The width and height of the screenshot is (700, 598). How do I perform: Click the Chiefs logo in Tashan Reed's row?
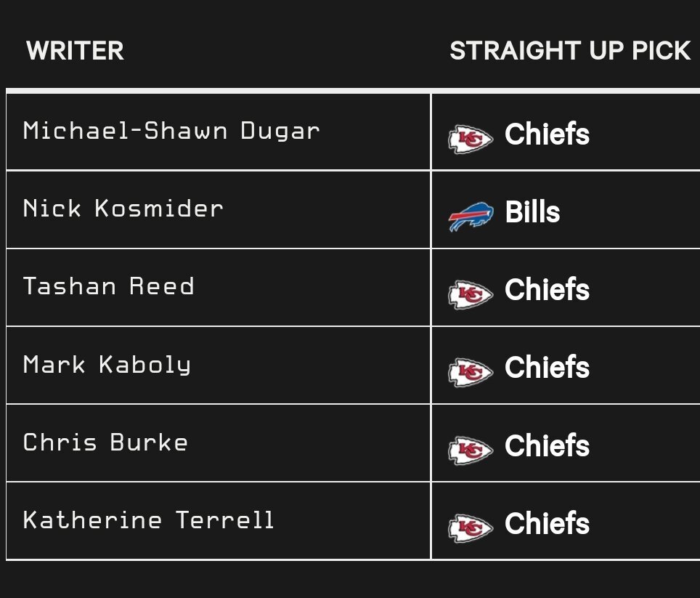471,294
